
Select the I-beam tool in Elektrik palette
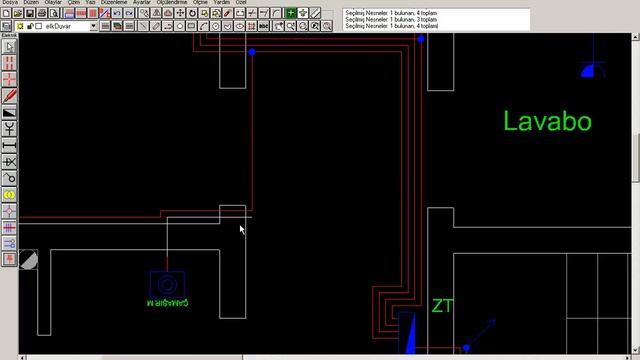point(9,145)
